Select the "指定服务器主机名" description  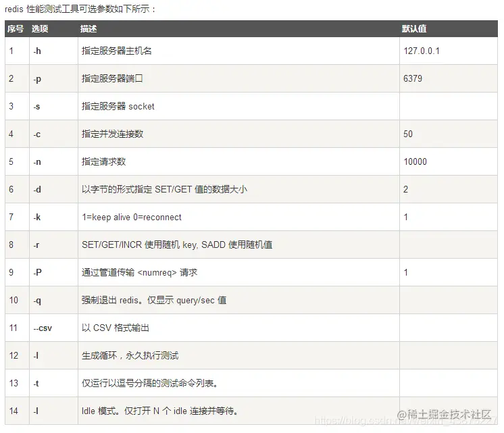pos(116,51)
